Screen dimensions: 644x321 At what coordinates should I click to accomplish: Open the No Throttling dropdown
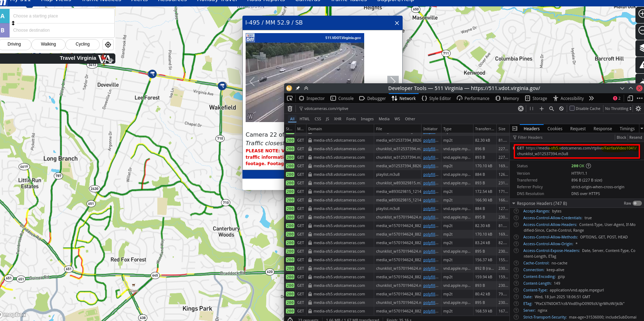618,109
